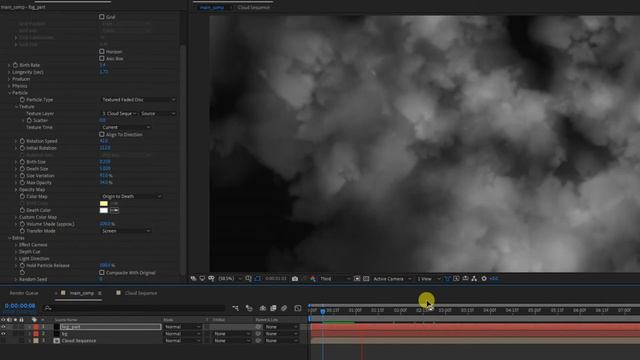The image size is (640, 360).
Task: Open the Texture Layer Source dropdown
Action: point(158,113)
